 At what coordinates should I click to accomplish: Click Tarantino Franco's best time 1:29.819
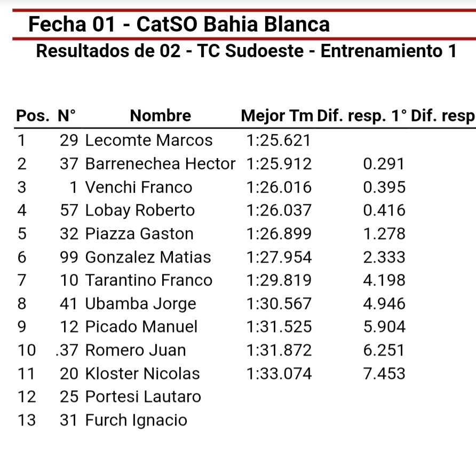coord(279,280)
